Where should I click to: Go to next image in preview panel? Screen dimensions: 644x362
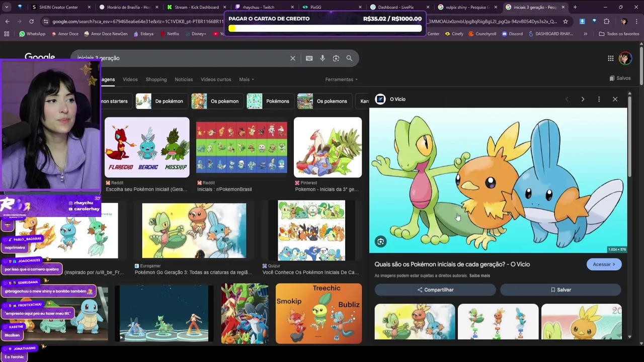583,100
